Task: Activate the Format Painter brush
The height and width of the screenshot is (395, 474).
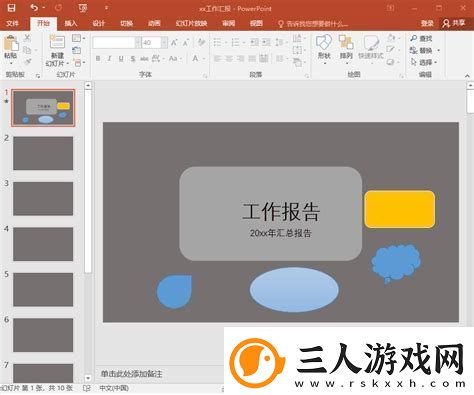Action: 28,62
